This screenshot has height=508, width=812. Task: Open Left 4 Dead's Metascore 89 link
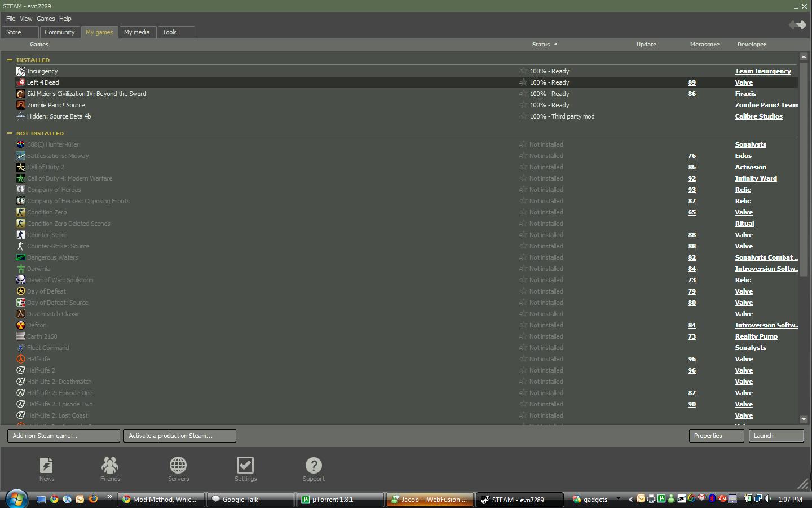(691, 82)
